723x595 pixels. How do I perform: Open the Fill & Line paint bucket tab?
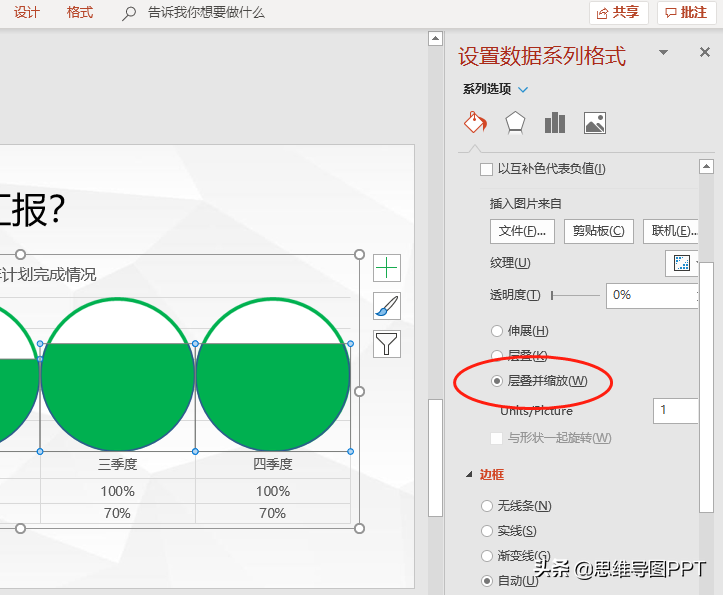[x=475, y=123]
